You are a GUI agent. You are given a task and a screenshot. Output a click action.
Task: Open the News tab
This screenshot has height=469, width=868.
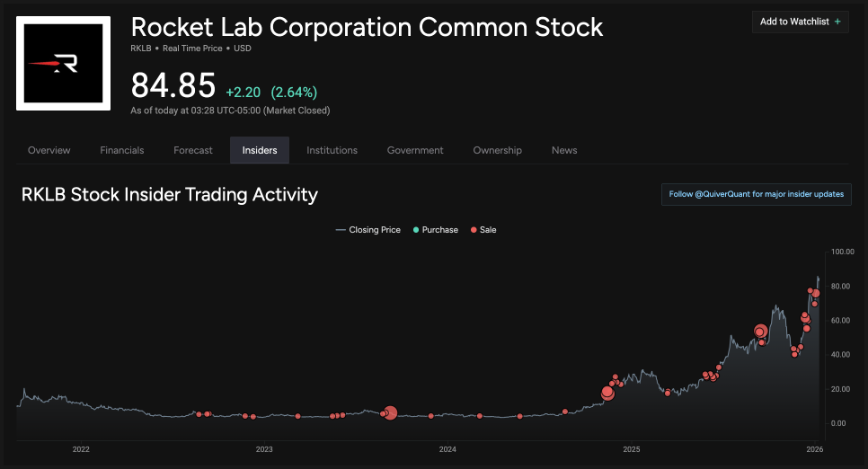(x=564, y=150)
